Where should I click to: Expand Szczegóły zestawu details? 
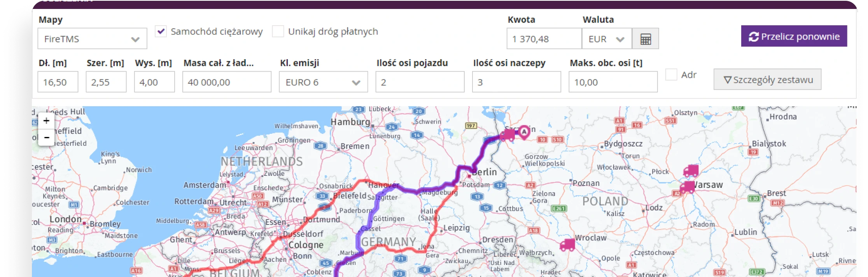767,80
